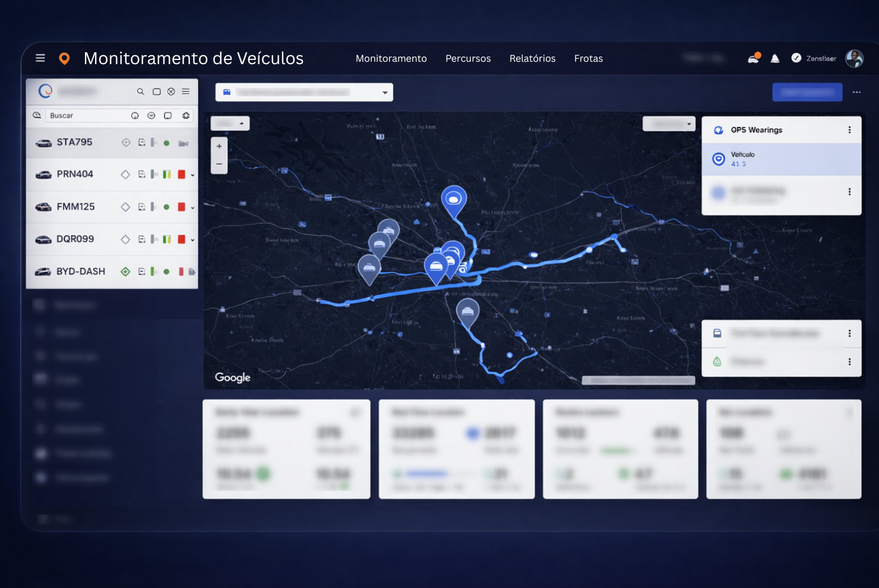This screenshot has height=588, width=879.
Task: Open the hamburger menu in the vehicle panel
Action: click(x=185, y=92)
